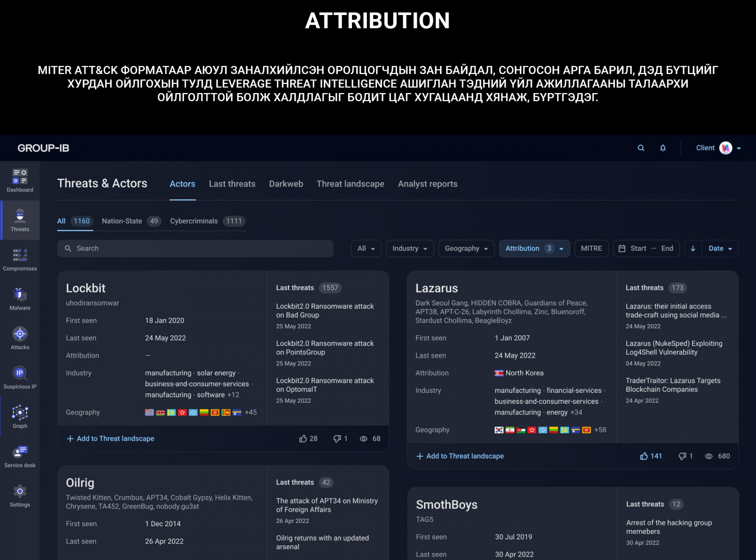Screen dimensions: 756x560
Task: Open Suspicious IP section
Action: [20, 377]
